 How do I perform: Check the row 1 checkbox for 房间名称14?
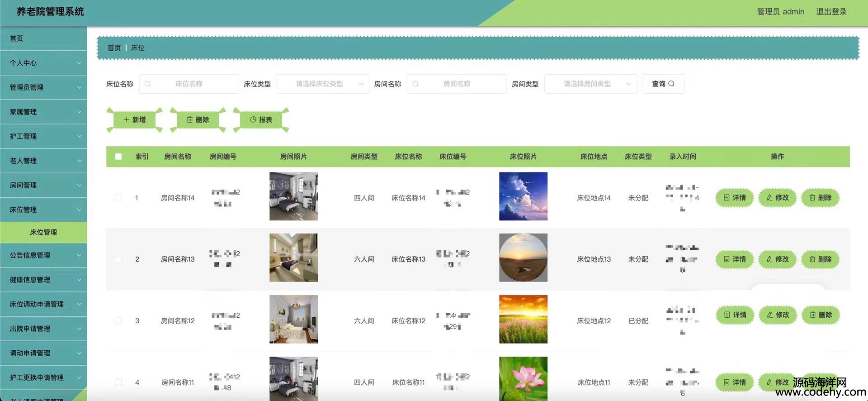point(118,198)
